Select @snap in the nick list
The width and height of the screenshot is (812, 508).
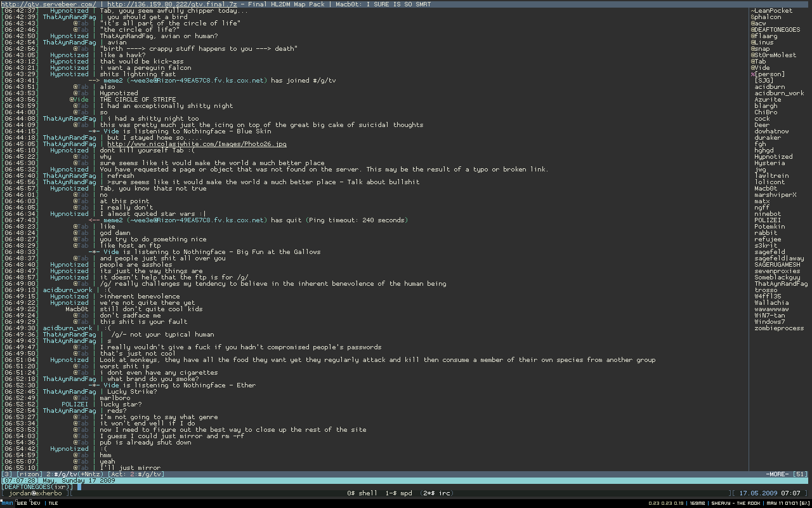[x=760, y=49]
